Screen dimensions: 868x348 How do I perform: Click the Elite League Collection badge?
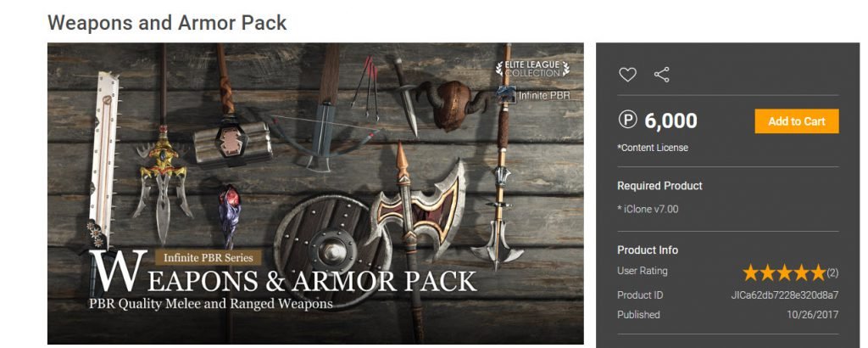tap(532, 69)
